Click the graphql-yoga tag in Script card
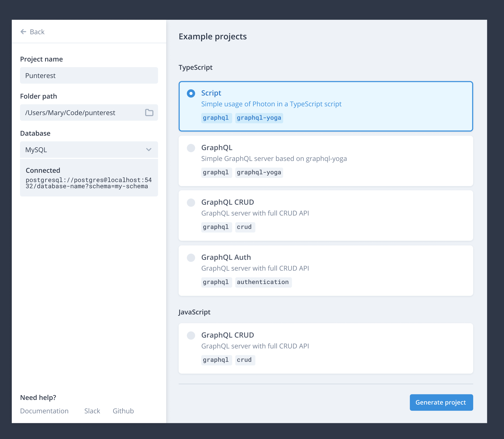Screen dimensions: 504x439 tap(259, 118)
